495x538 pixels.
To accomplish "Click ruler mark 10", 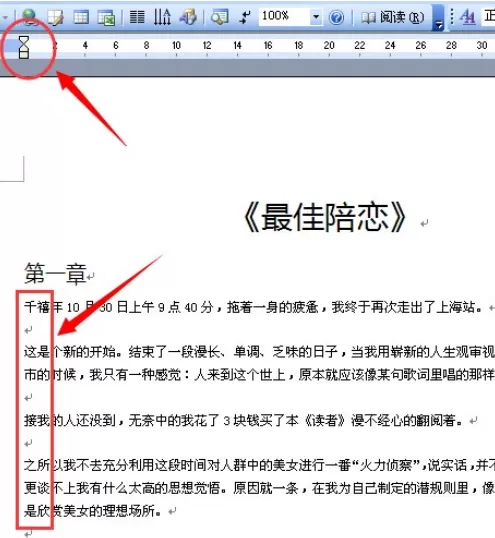I will [176, 45].
